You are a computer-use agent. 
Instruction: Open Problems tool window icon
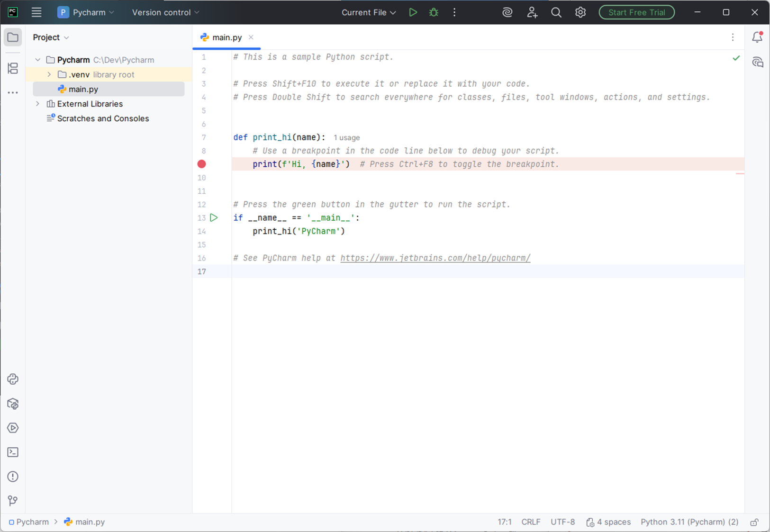(x=13, y=477)
